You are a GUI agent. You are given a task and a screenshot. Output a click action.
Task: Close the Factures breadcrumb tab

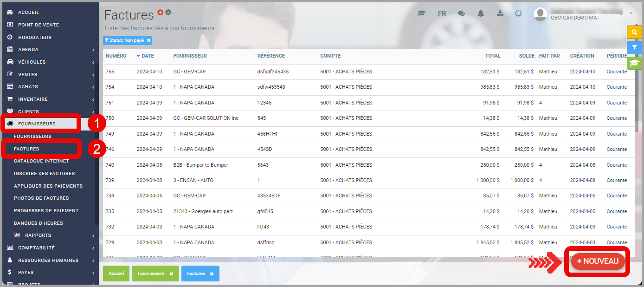point(212,274)
